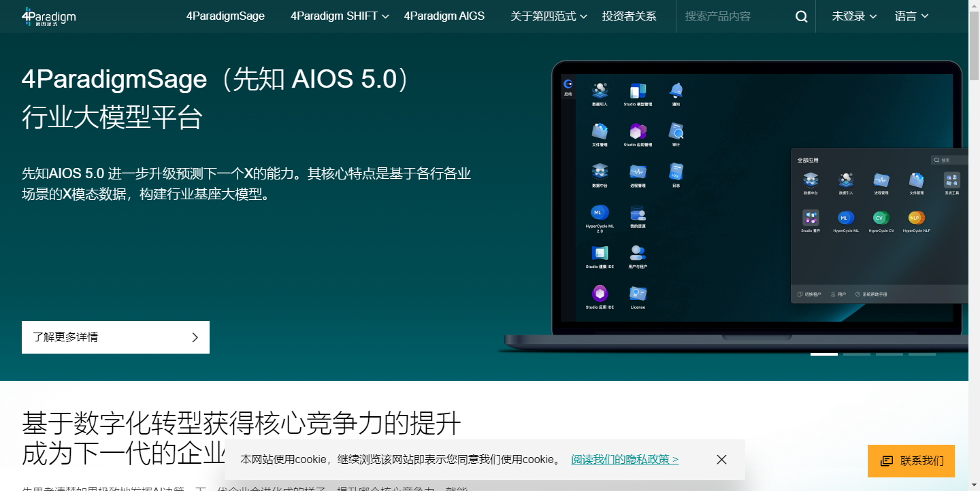Click the 数据中台 icon on the laptop desktop
Image resolution: width=980 pixels, height=491 pixels.
600,171
